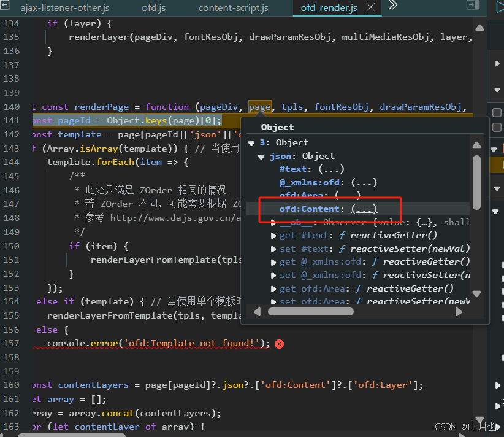The image size is (504, 437).
Task: Click the popup scrollbar down arrow
Action: pos(476,293)
